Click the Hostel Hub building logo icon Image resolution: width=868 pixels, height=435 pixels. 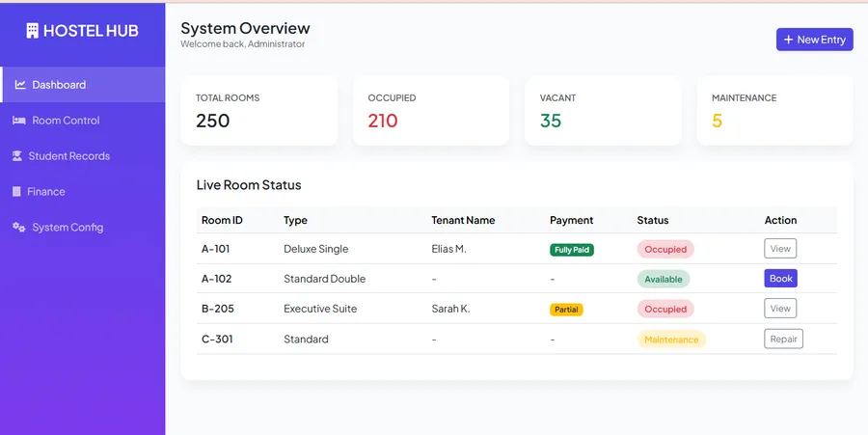[32, 31]
